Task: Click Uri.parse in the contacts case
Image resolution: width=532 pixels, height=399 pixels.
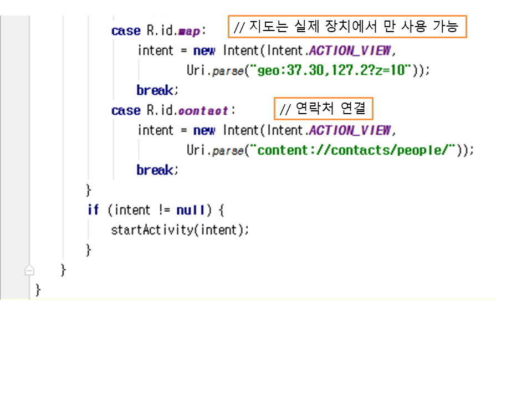Action: click(215, 151)
